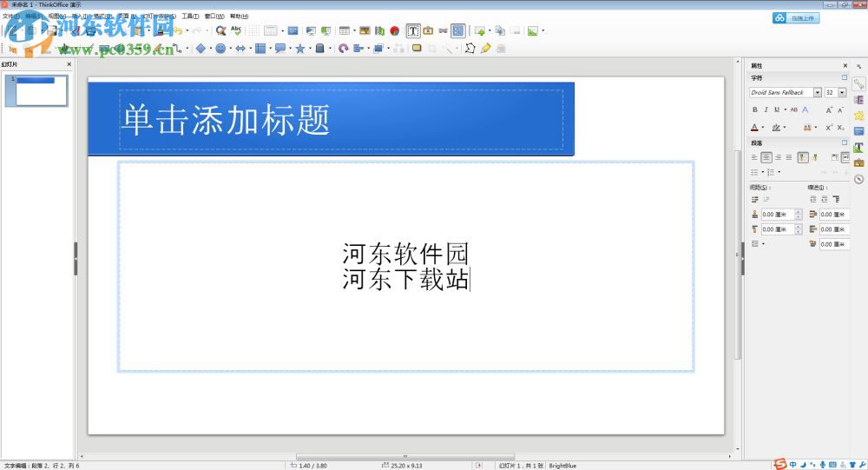Insert a picture from file icon
Screen dimensions: 868x470
365,31
